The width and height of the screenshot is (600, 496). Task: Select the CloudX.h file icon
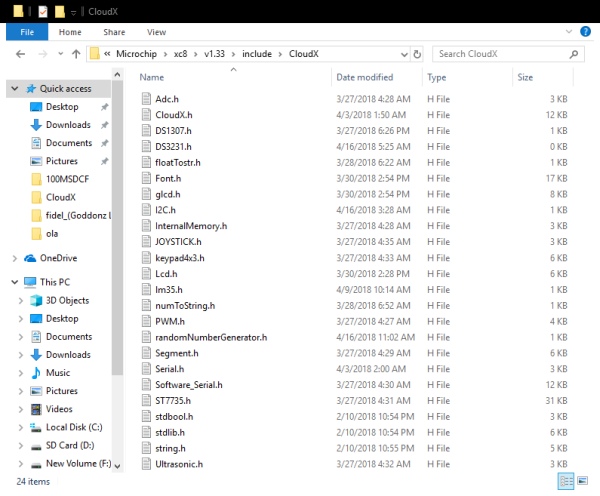tap(146, 115)
